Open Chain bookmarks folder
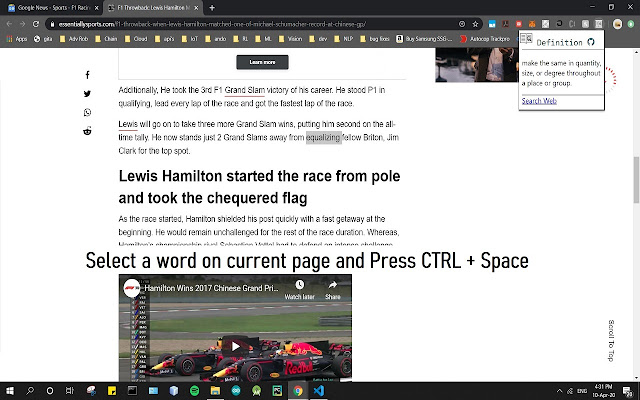Image resolution: width=640 pixels, height=400 pixels. point(106,39)
